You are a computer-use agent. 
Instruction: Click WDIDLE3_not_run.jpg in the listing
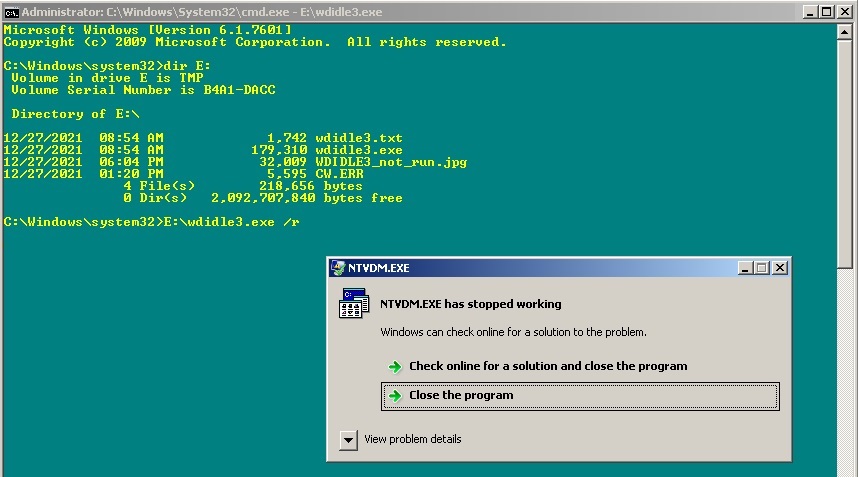click(391, 162)
